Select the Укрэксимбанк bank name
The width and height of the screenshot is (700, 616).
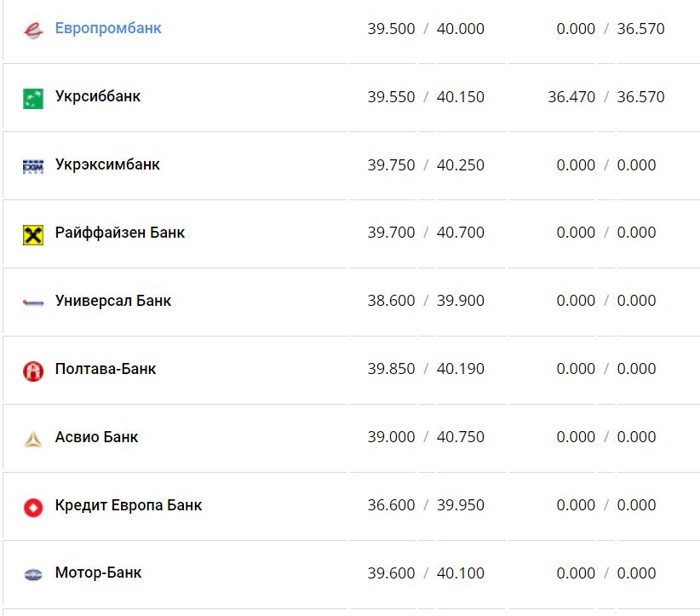tap(107, 164)
